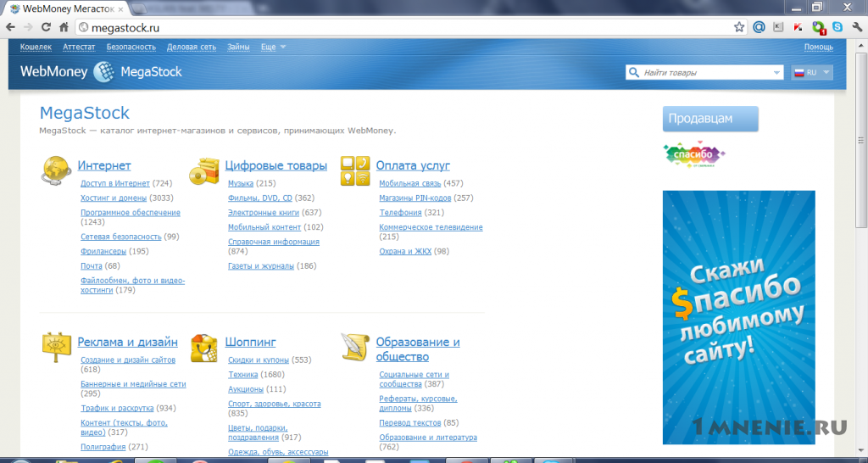Image resolution: width=868 pixels, height=463 pixels.
Task: Click the browser Back arrow
Action: (10, 27)
